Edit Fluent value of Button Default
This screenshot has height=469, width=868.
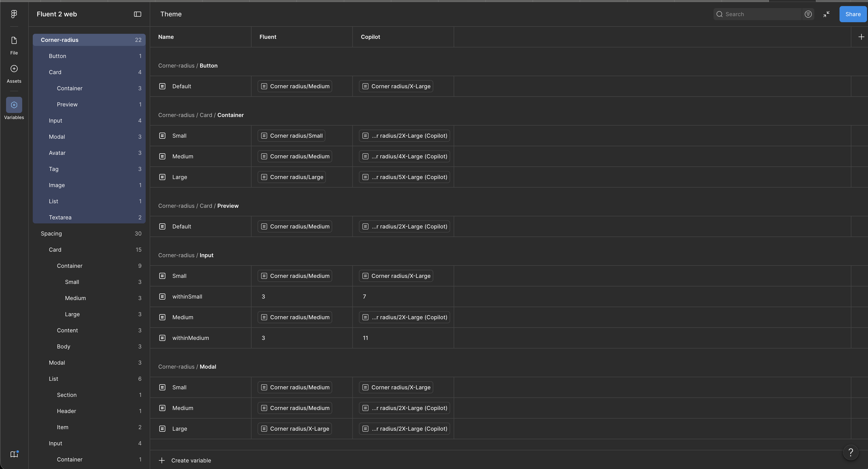pyautogui.click(x=295, y=86)
